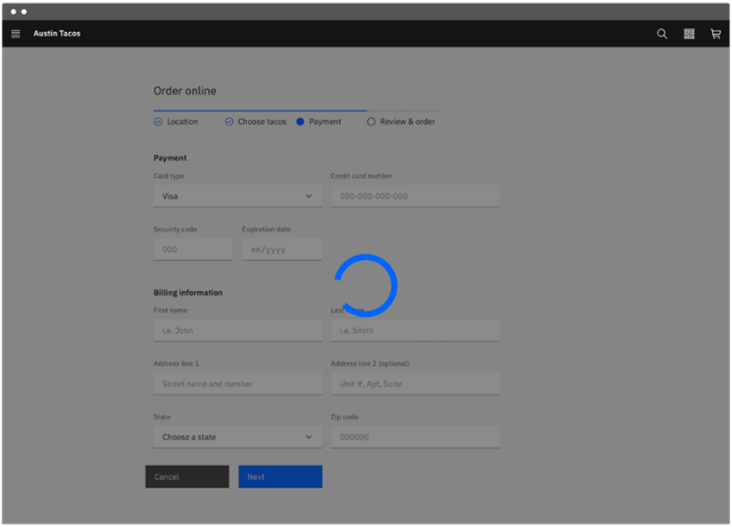Open the Card type Visa dropdown
The image size is (732, 527).
[238, 196]
